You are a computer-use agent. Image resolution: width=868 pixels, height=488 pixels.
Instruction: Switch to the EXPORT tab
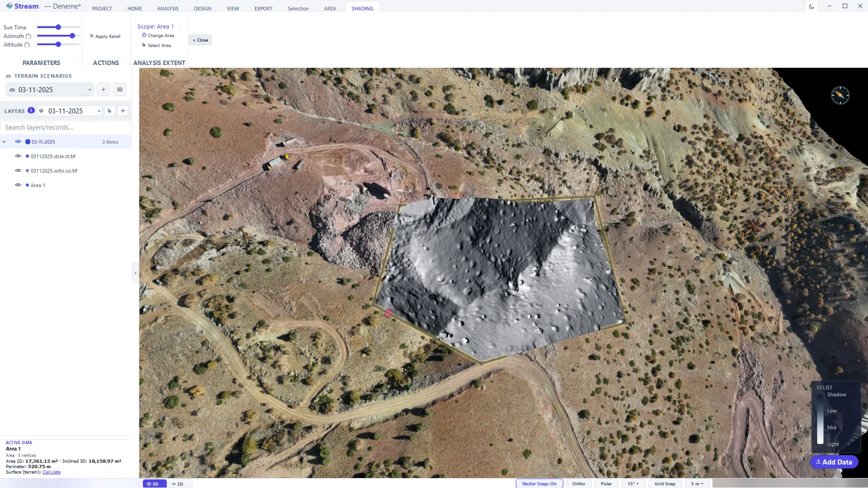tap(263, 9)
